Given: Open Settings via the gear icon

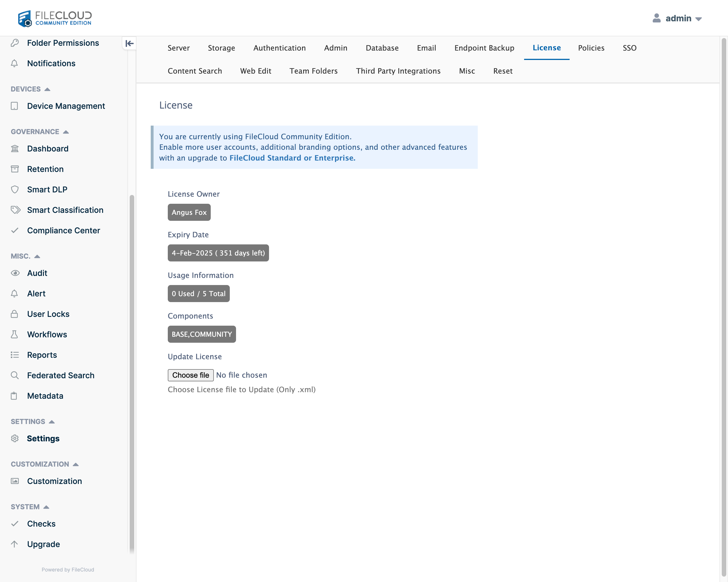Looking at the screenshot, I should click(x=15, y=438).
